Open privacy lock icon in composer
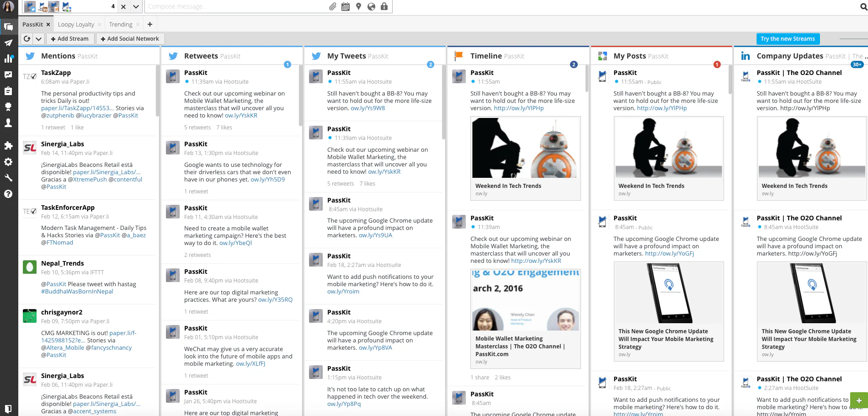The image size is (868, 416). coord(384,6)
